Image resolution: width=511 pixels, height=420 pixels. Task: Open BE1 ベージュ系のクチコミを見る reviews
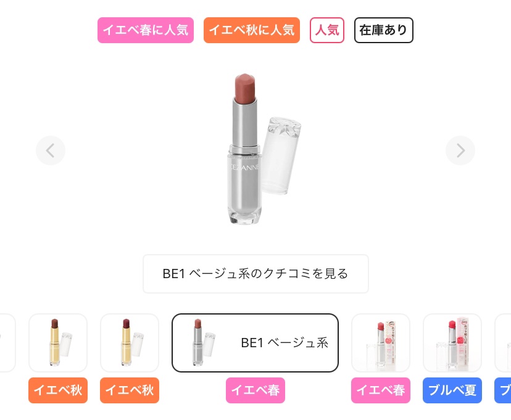click(256, 274)
